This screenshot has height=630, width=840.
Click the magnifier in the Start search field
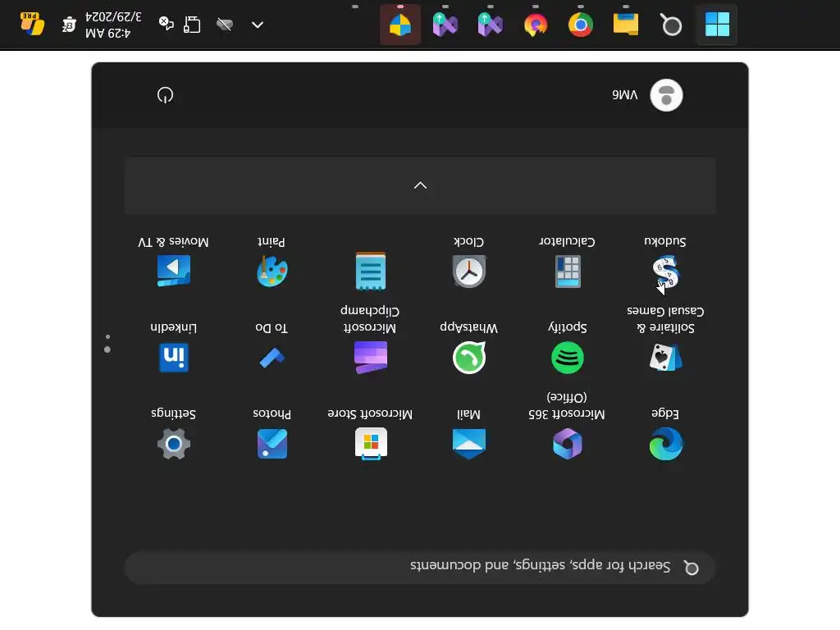click(x=691, y=568)
